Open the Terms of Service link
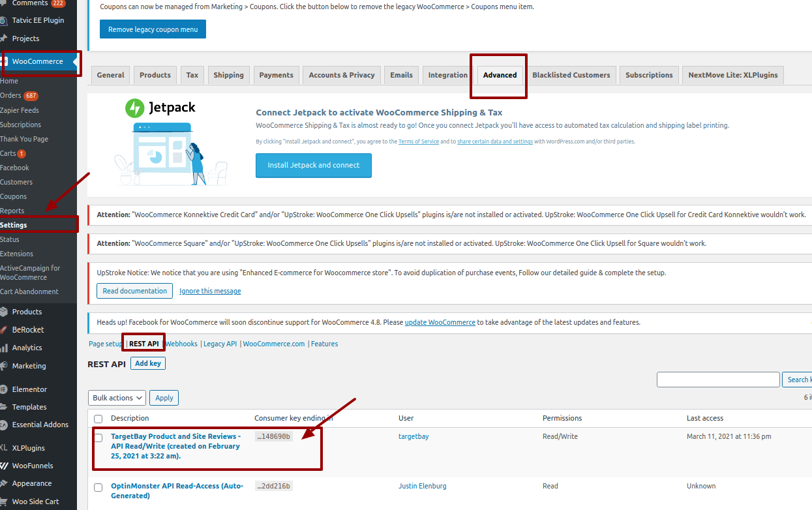This screenshot has height=510, width=812. [419, 142]
